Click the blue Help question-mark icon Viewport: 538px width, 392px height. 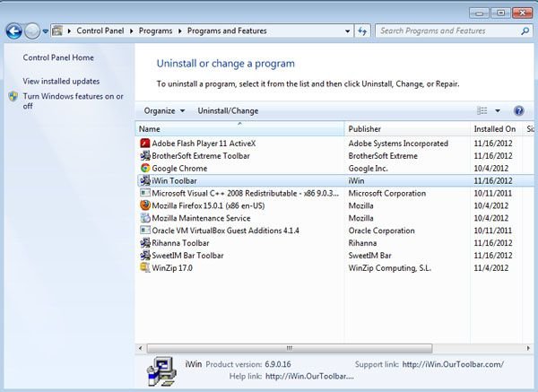[x=519, y=111]
